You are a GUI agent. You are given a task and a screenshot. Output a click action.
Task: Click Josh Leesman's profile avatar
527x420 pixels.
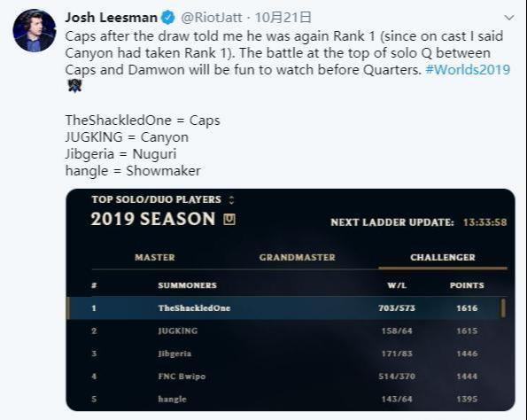point(35,31)
